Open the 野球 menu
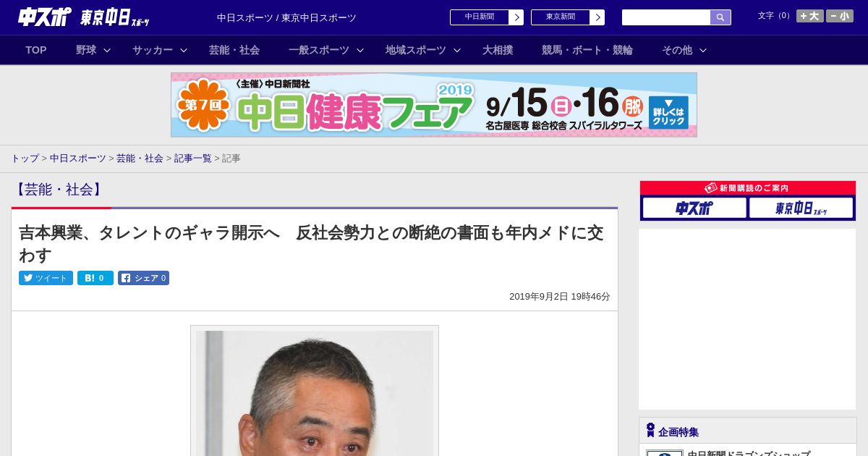This screenshot has width=868, height=456. click(x=86, y=50)
